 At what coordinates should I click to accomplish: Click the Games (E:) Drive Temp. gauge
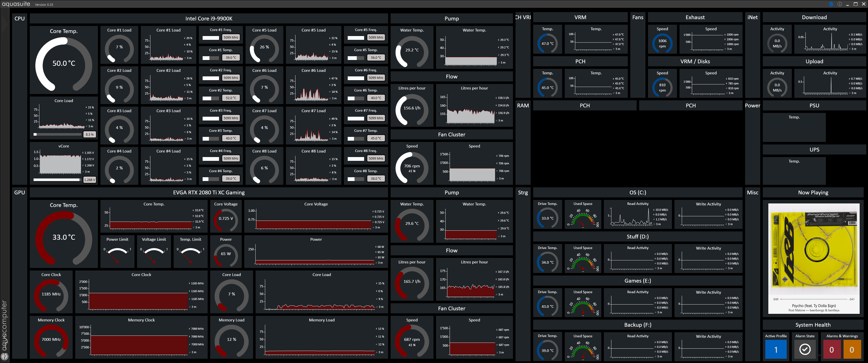547,306
